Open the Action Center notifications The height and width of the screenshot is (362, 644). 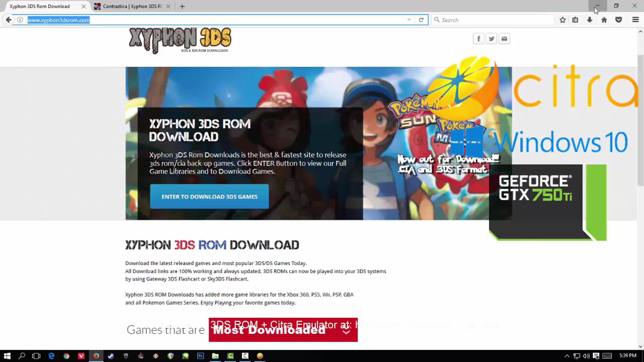[596, 356]
